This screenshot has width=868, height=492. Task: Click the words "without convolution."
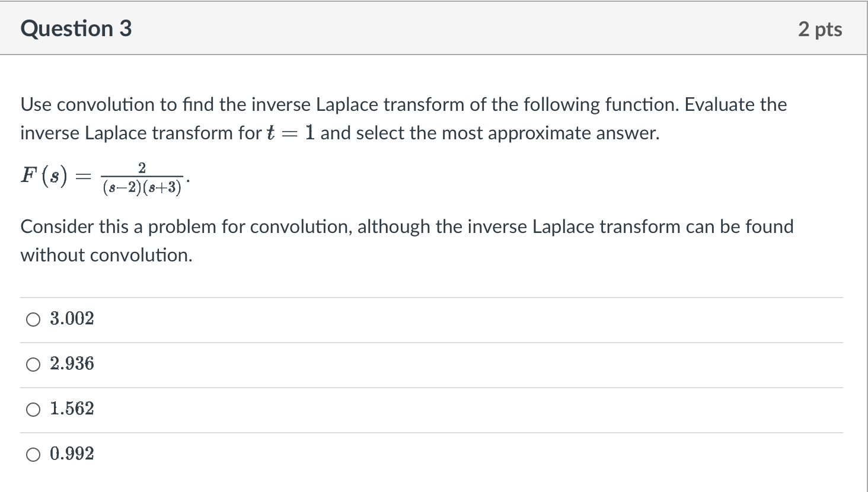point(107,255)
